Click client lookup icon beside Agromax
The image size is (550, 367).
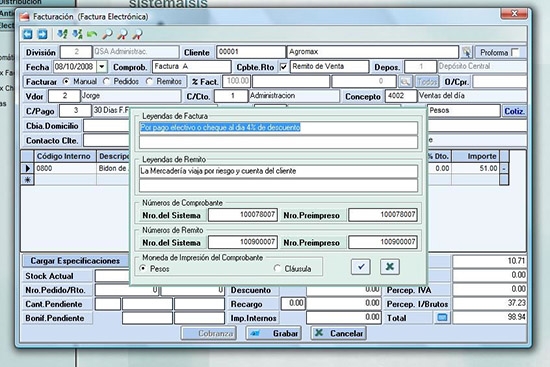click(x=467, y=52)
